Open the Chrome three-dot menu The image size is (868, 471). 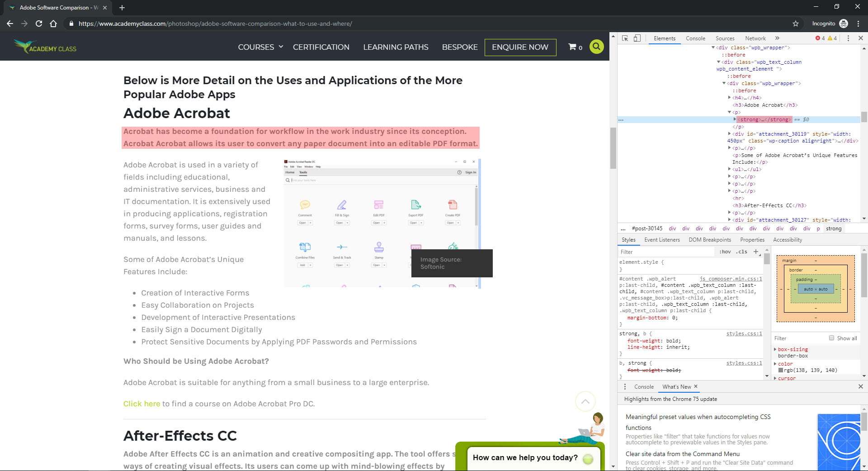858,24
